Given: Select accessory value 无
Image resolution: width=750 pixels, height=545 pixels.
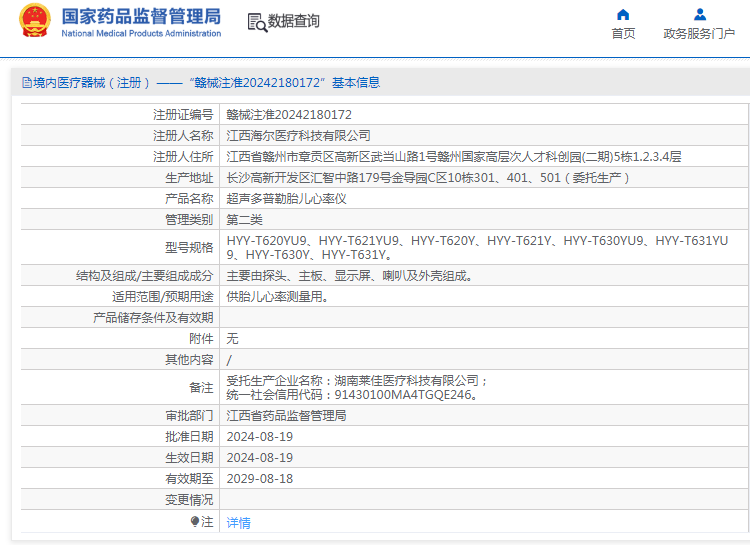Looking at the screenshot, I should 232,339.
